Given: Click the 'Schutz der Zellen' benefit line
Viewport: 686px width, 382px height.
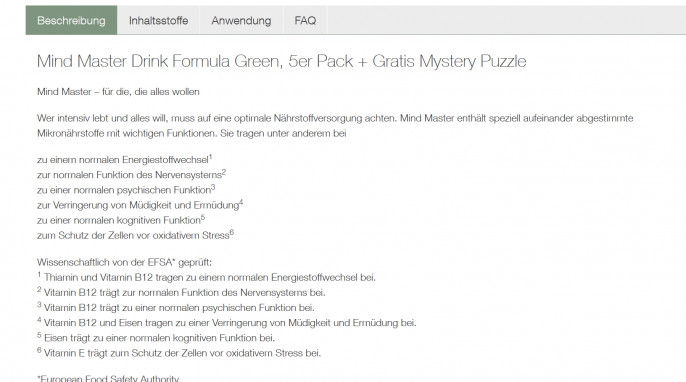Looking at the screenshot, I should tap(136, 235).
